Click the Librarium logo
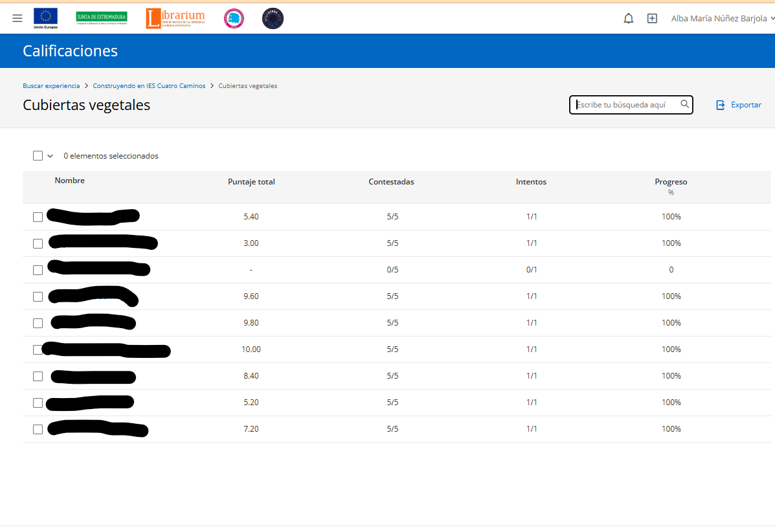This screenshot has height=532, width=775. [175, 18]
